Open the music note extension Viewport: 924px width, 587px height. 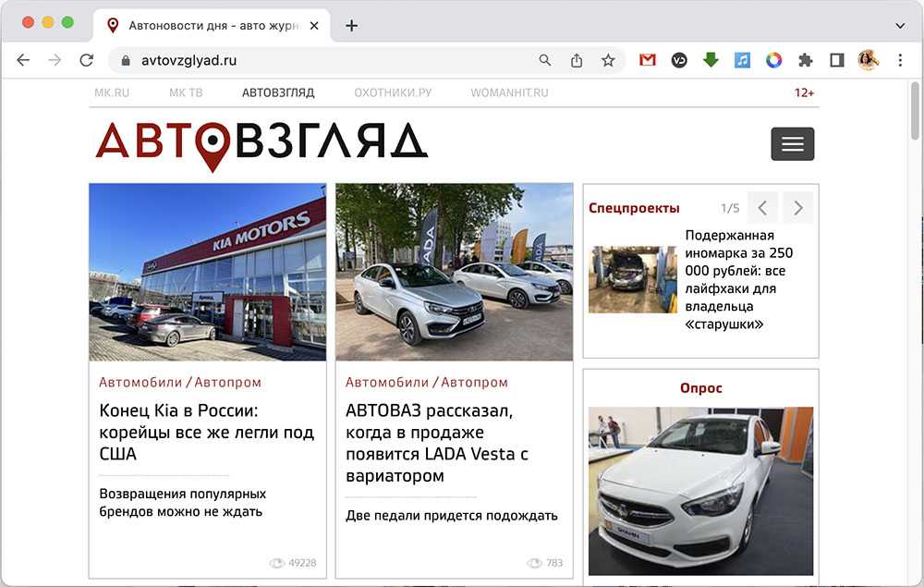click(742, 60)
